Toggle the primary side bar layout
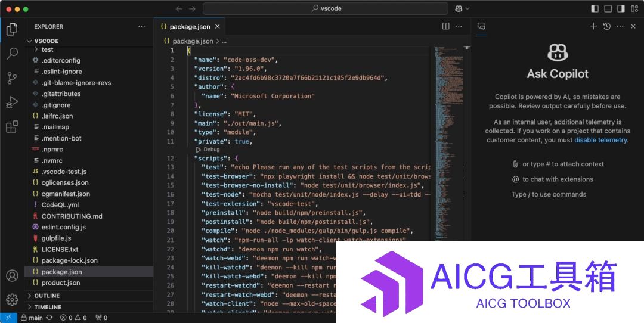Image resolution: width=644 pixels, height=323 pixels. pos(595,8)
